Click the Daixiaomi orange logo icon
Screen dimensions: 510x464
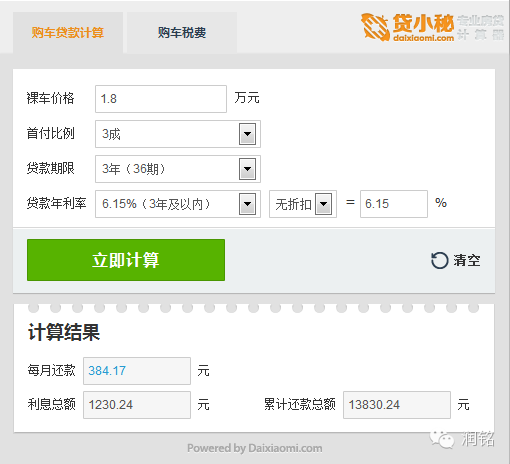pyautogui.click(x=375, y=27)
